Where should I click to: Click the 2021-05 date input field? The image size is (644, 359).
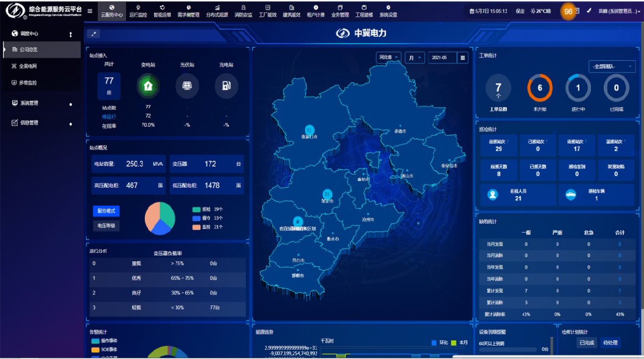(443, 57)
